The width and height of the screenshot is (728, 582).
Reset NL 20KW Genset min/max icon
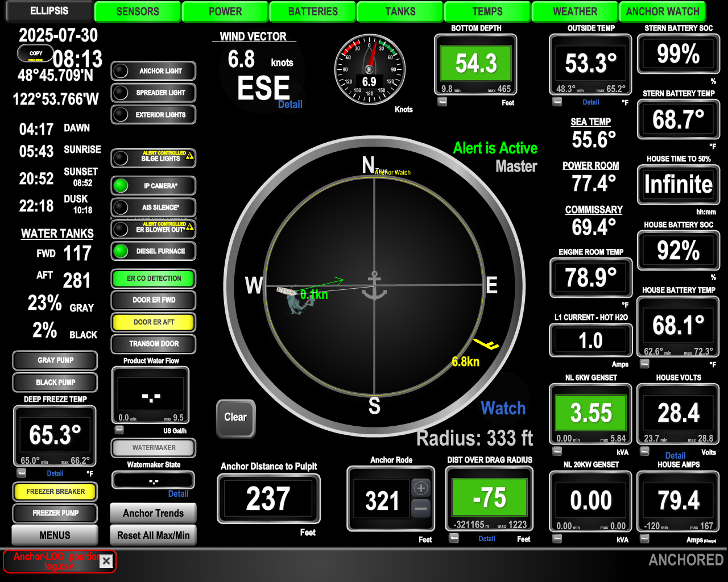click(x=557, y=539)
